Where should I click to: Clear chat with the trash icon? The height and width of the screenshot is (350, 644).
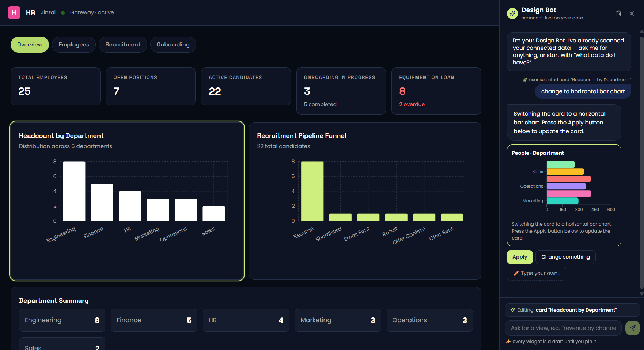(x=618, y=14)
